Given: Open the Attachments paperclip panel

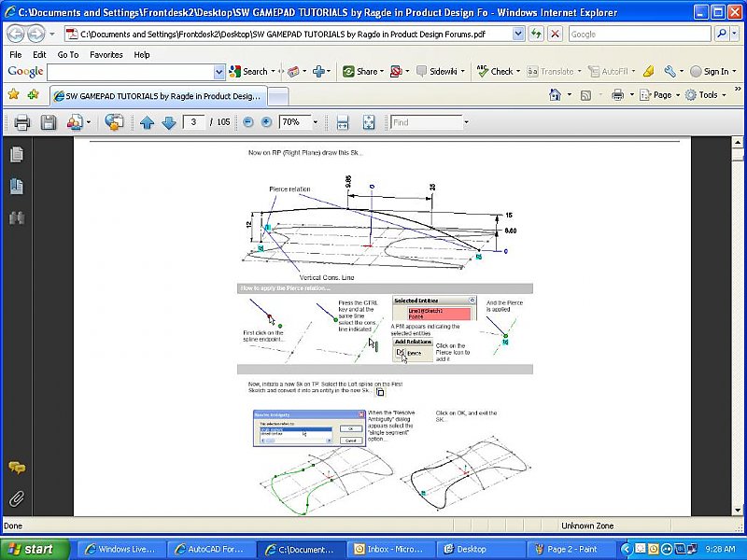Looking at the screenshot, I should pos(16,497).
